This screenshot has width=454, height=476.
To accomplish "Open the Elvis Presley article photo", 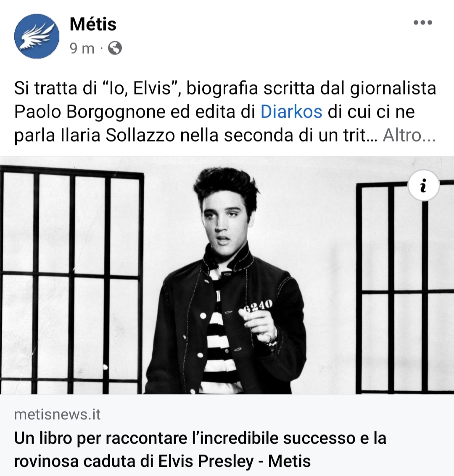I will click(x=227, y=275).
